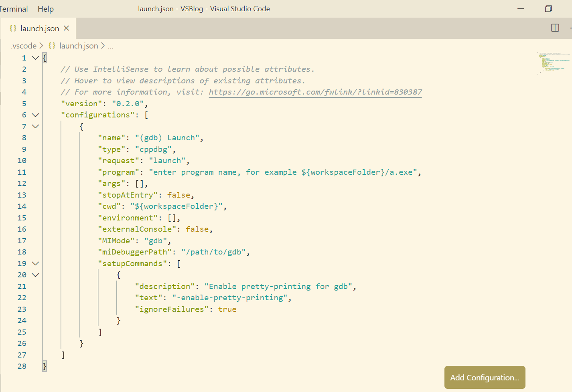Collapse the configuration object at line 7

point(35,126)
